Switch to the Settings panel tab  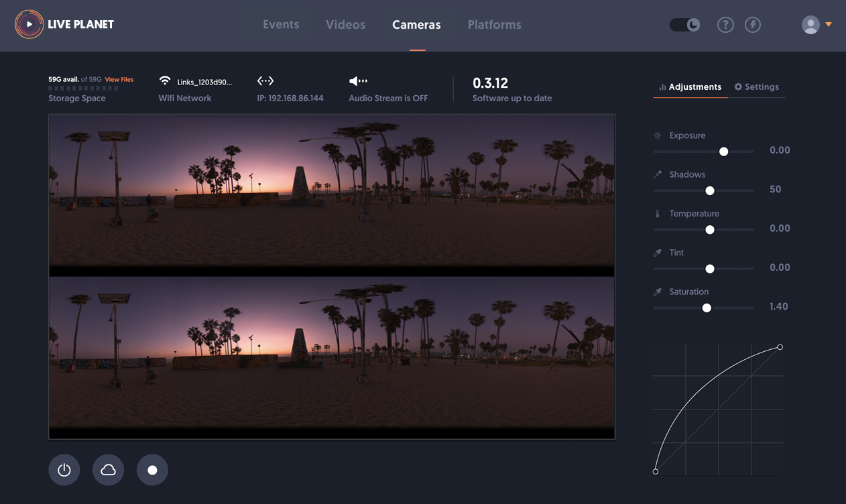756,87
